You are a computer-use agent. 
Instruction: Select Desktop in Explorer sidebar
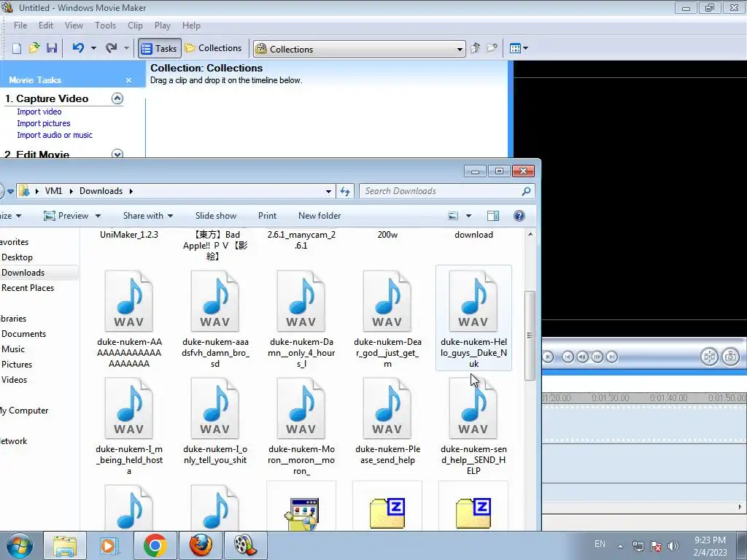point(18,257)
